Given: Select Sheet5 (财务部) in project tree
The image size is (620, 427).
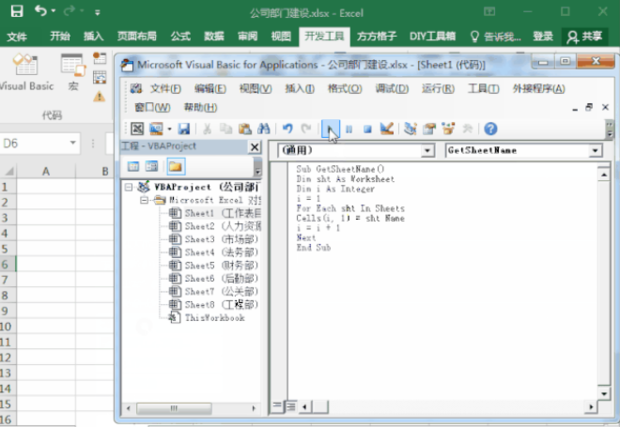Looking at the screenshot, I should (x=214, y=266).
